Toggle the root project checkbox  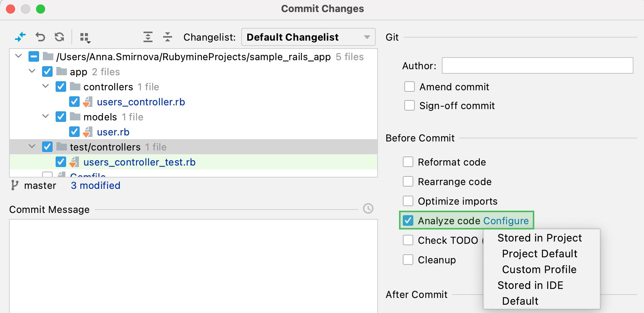click(x=34, y=57)
